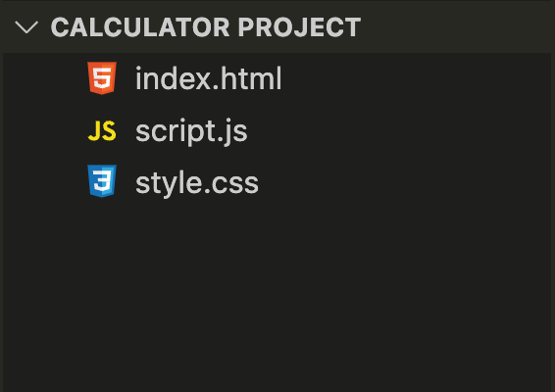Image resolution: width=555 pixels, height=392 pixels.
Task: Toggle the project section using the down arrow
Action: point(26,27)
